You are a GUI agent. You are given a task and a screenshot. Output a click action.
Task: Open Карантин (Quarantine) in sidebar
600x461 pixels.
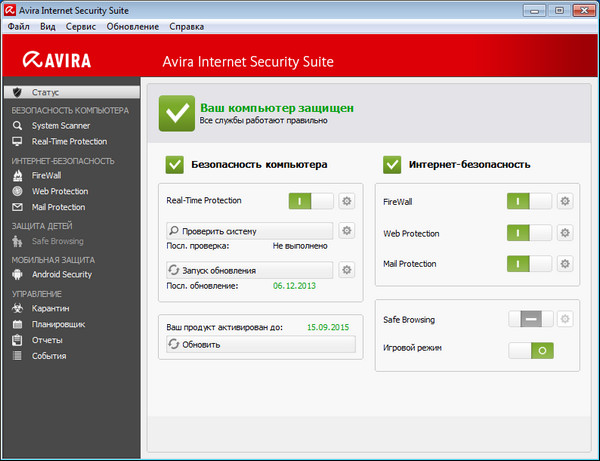coord(48,308)
